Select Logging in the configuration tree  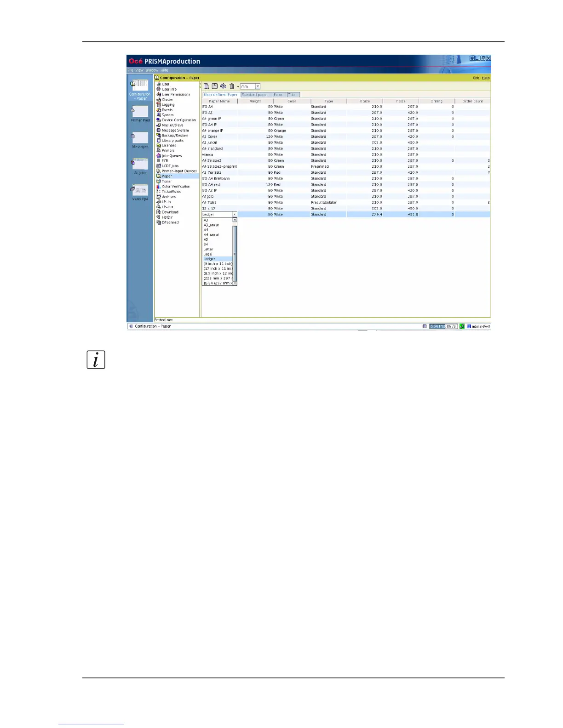[x=168, y=105]
